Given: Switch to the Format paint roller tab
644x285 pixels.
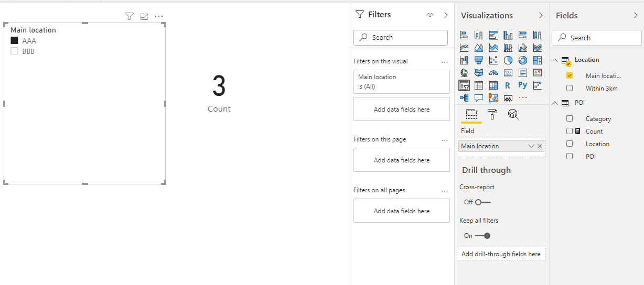Looking at the screenshot, I should coord(492,114).
